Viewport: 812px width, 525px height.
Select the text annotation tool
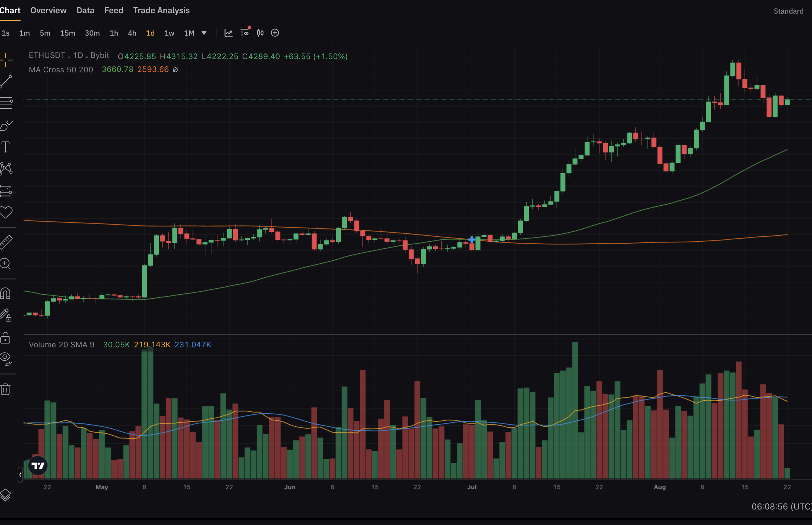click(6, 147)
